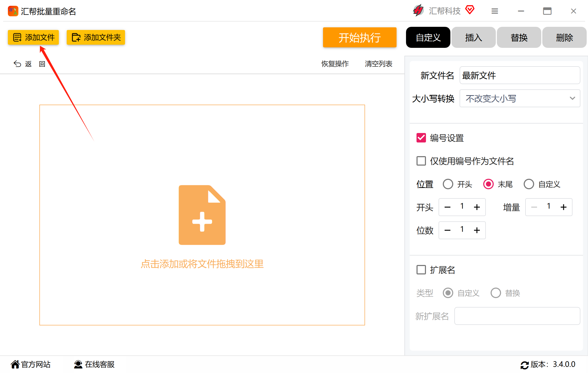Enable the 扩展名 checkbox
This screenshot has width=588, height=373.
tap(421, 270)
